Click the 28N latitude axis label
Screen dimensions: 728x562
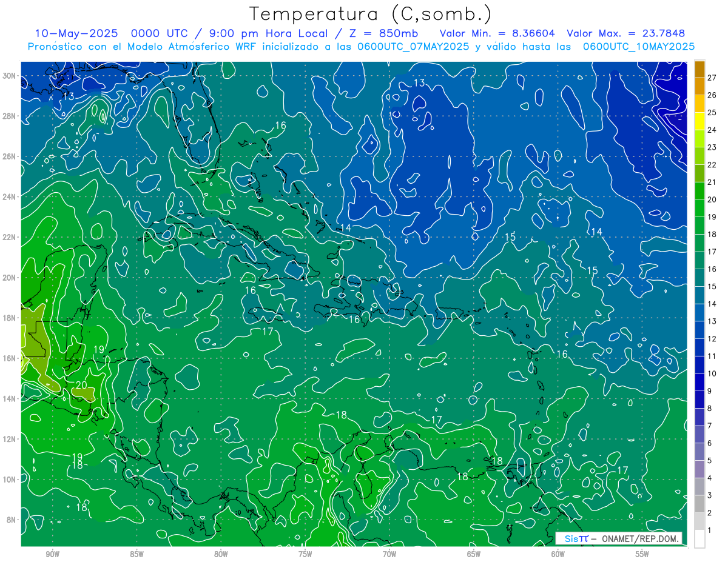coord(10,116)
